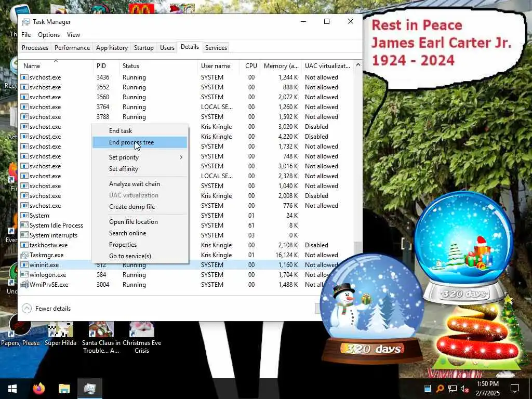Open Super Hilda desktop shortcut
532x399 pixels.
click(60, 334)
